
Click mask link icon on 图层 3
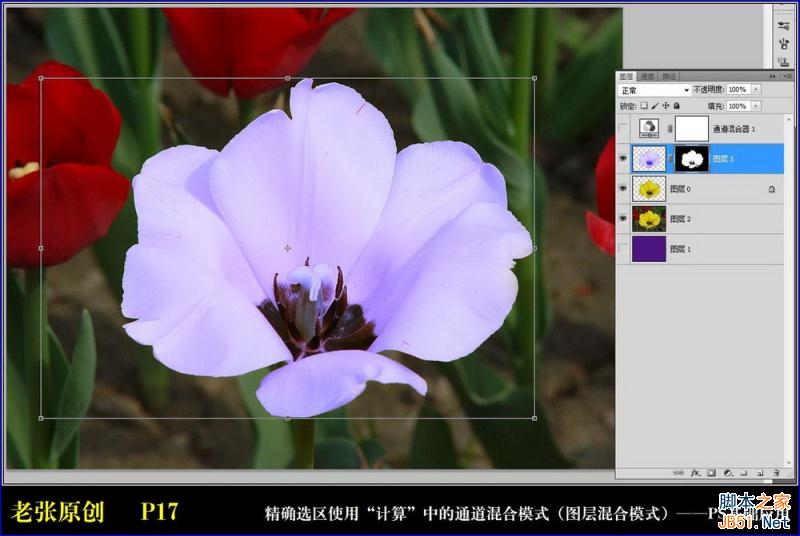point(670,159)
